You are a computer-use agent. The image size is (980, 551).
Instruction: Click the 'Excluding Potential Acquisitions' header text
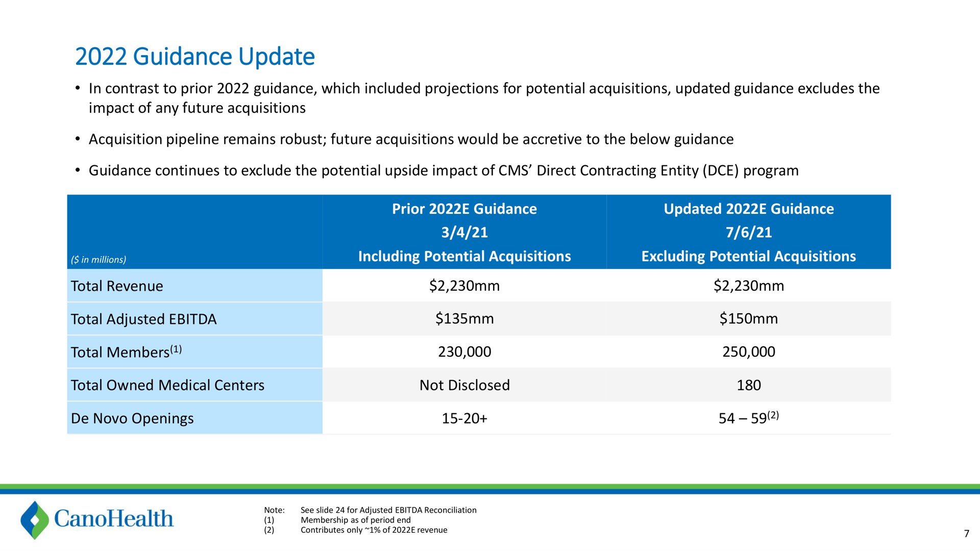pyautogui.click(x=749, y=256)
